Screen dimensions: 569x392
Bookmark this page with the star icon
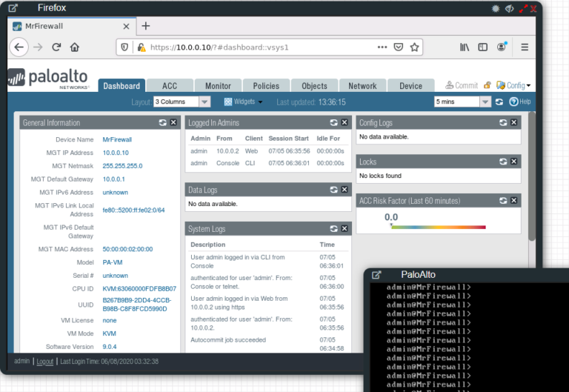tap(415, 47)
